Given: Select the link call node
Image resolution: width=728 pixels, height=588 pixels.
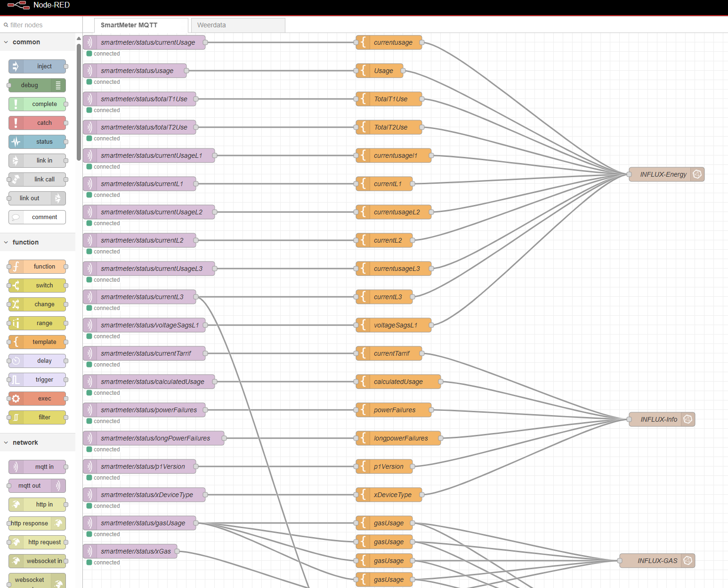Looking at the screenshot, I should pos(37,180).
